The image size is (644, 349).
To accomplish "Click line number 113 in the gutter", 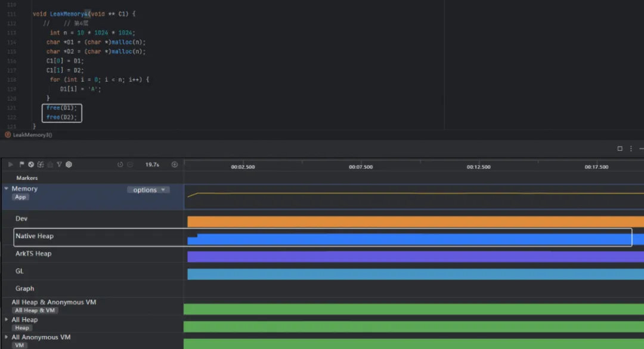I will (11, 33).
